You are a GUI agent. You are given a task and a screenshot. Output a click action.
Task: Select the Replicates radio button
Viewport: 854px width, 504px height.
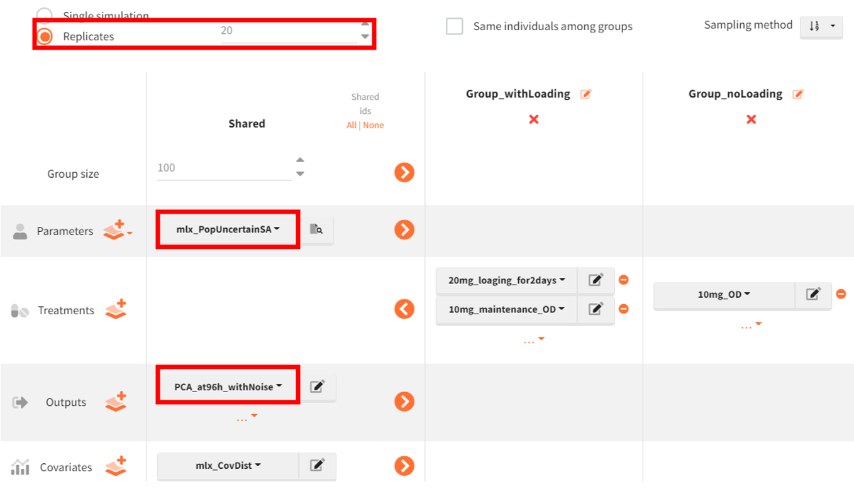point(45,36)
